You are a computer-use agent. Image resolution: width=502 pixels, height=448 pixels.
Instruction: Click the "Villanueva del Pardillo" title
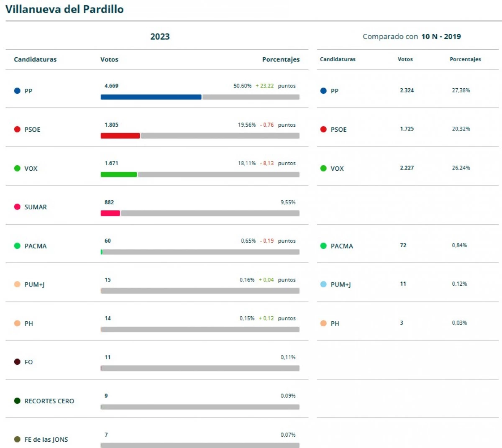(64, 9)
